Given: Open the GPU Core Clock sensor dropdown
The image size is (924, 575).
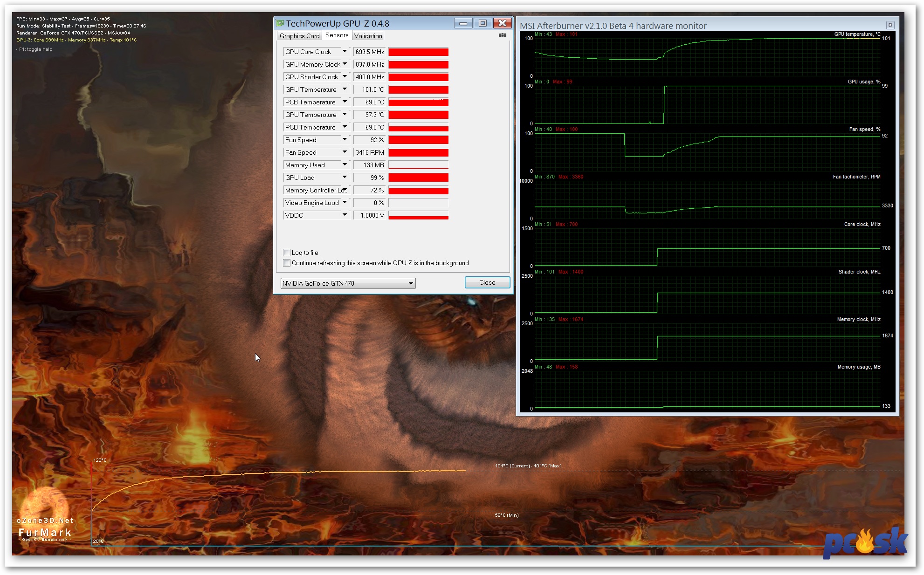Looking at the screenshot, I should coord(345,51).
